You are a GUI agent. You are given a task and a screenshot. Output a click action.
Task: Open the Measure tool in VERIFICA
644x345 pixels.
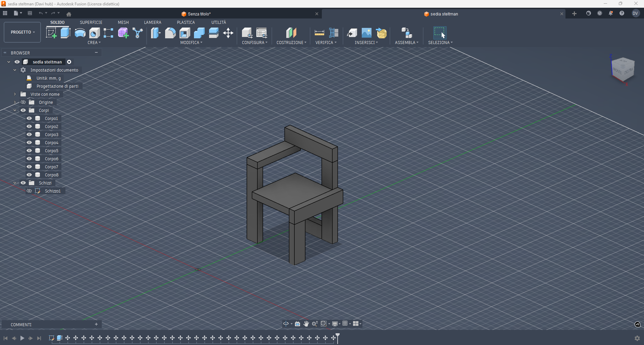coord(318,33)
